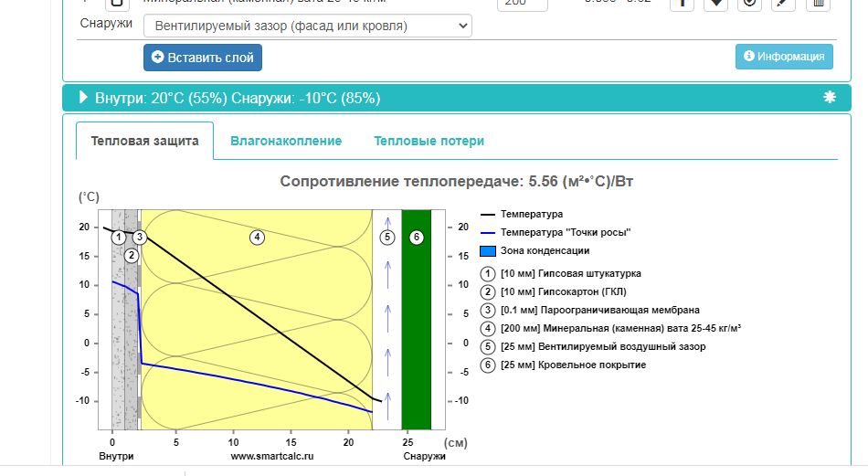868x476 pixels.
Task: Expand the Внутри/Снаружи conditions panel triangle
Action: coord(83,98)
